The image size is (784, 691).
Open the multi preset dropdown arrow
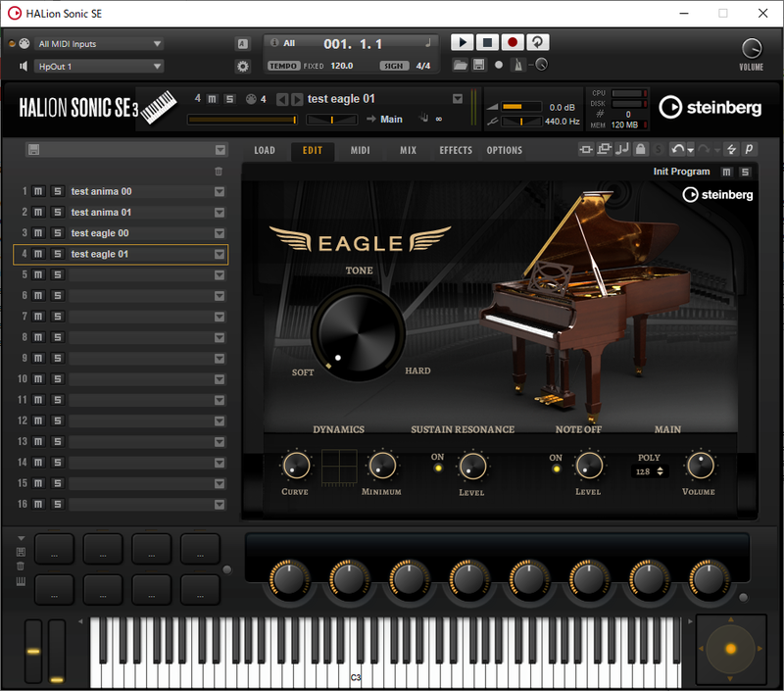coord(220,150)
